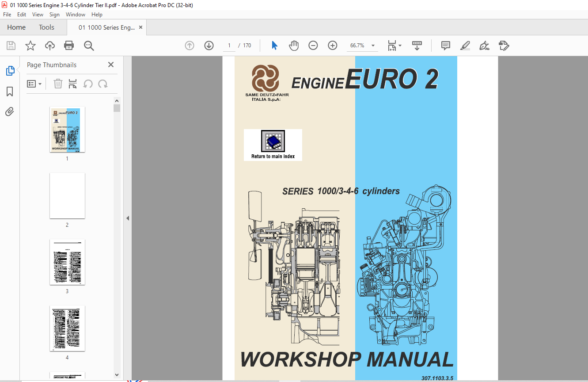Print the document
588x382 pixels.
point(69,46)
